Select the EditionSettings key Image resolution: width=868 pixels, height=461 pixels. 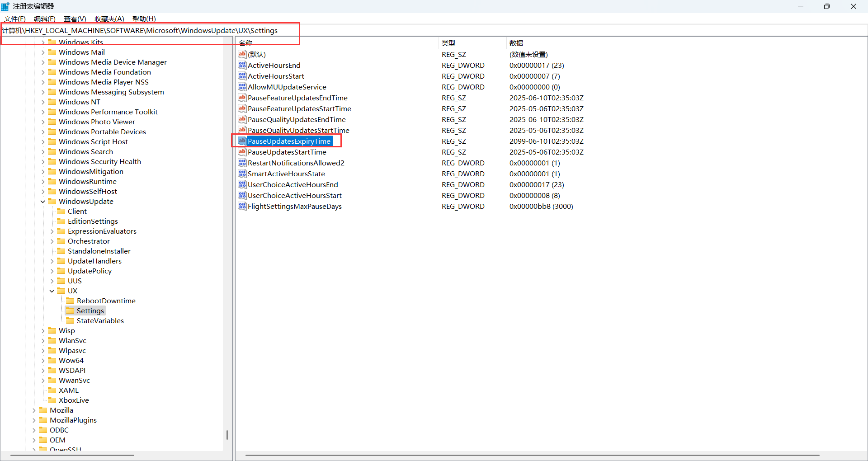[93, 221]
